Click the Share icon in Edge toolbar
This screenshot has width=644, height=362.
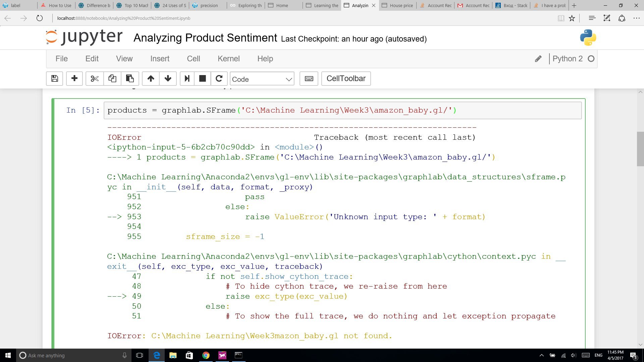tap(622, 18)
